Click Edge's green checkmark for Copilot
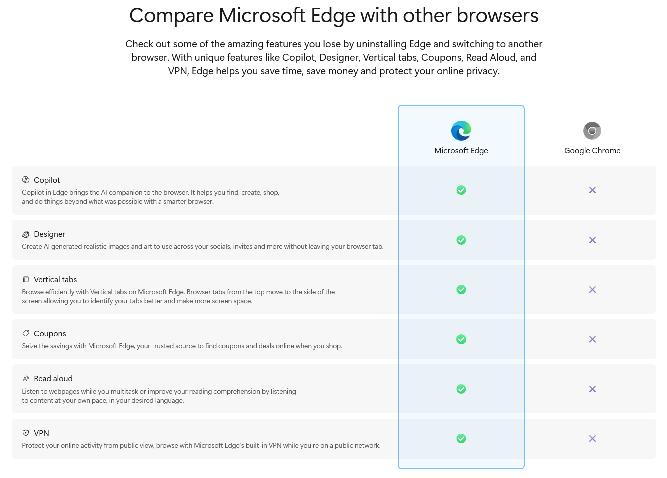This screenshot has width=667, height=478. coord(461,190)
